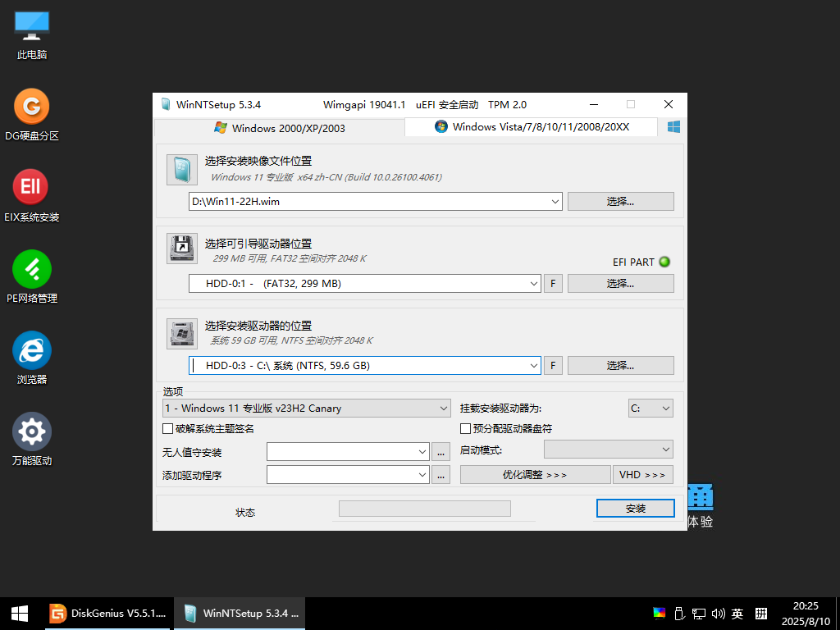
Task: Click F button beside installation drive
Action: 554,365
